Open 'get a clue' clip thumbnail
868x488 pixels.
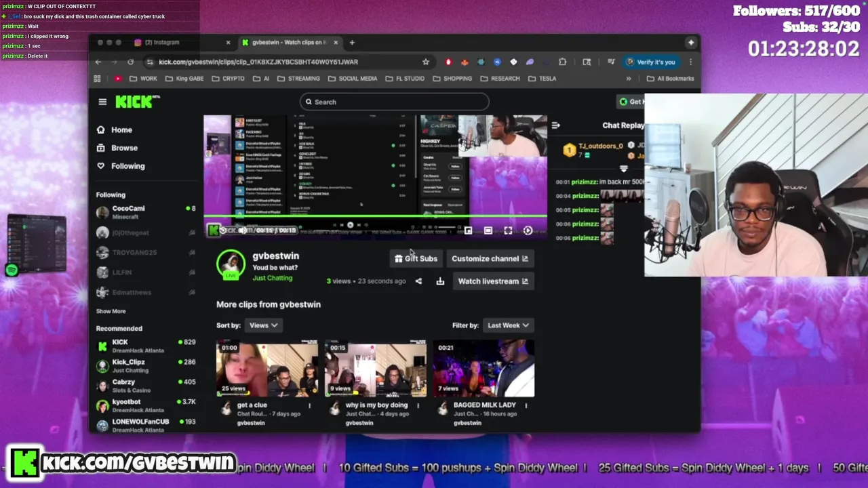(x=267, y=368)
